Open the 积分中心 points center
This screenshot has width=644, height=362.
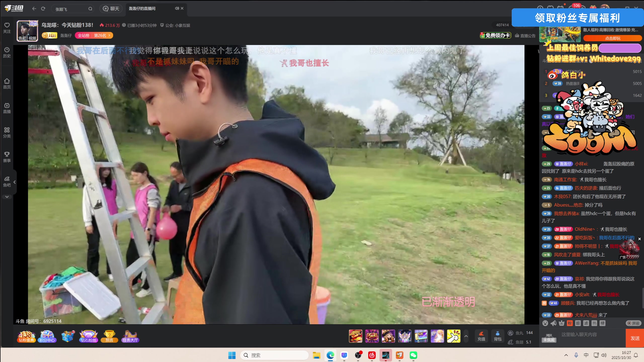(x=47, y=336)
